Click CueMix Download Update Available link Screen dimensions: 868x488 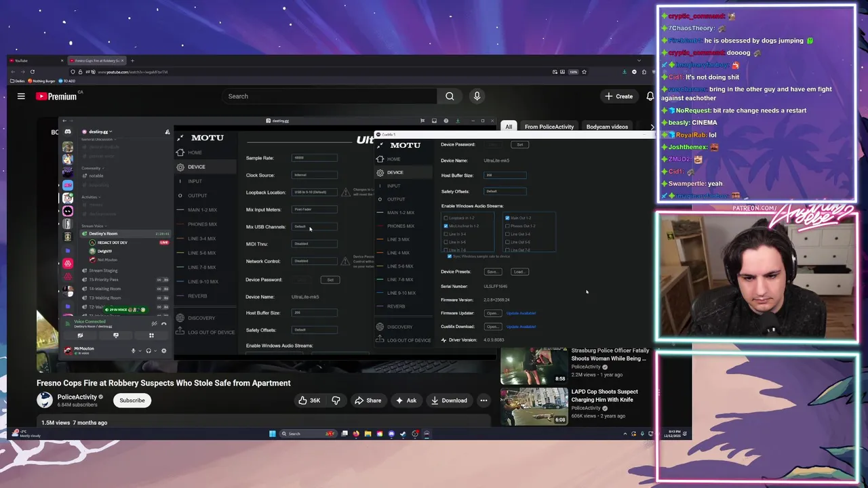(x=521, y=327)
